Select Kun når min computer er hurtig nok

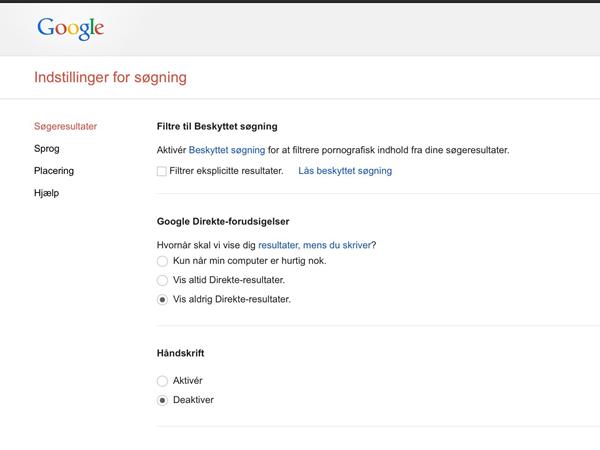pos(162,261)
